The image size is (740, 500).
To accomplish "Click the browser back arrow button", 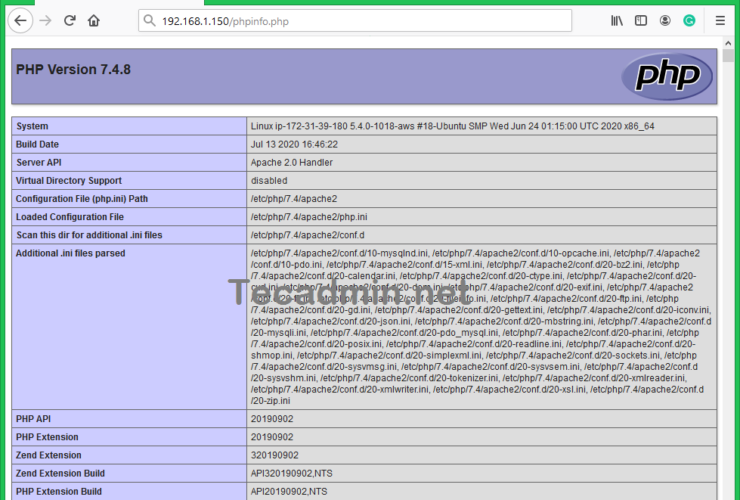I will point(21,20).
